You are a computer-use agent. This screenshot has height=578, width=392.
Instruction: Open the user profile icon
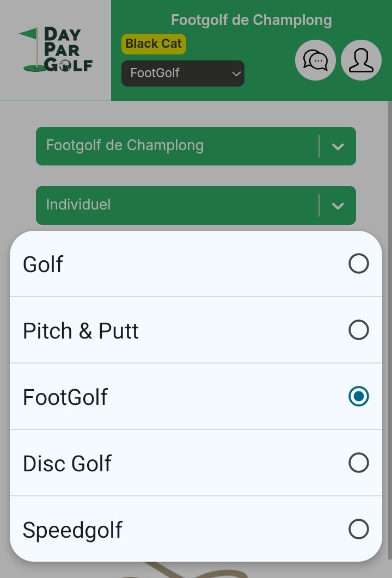[361, 60]
